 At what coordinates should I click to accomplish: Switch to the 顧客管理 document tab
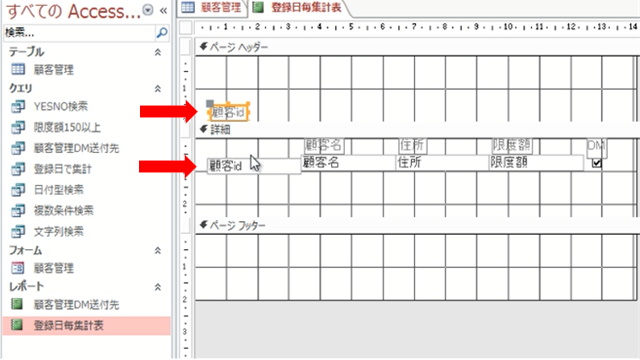(x=212, y=8)
